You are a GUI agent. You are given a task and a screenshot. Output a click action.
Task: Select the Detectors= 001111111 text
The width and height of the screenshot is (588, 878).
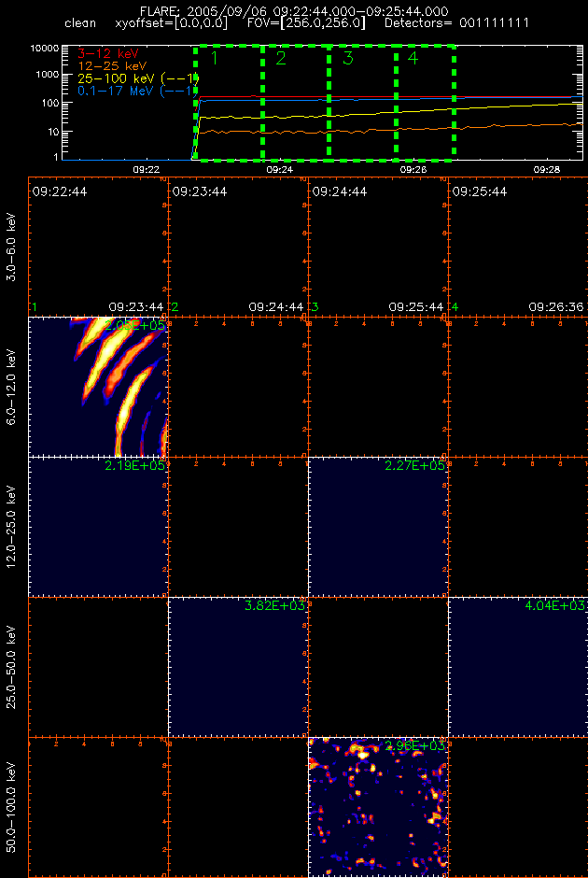456,24
